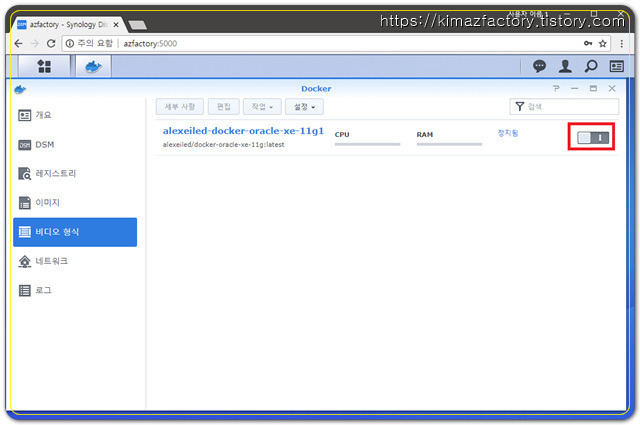The image size is (640, 425).
Task: Reload the browser page
Action: 51,43
